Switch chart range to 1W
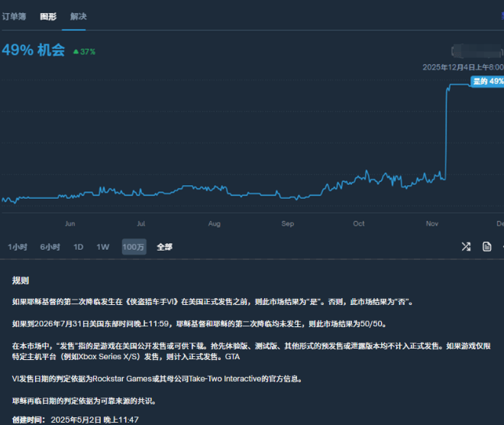This screenshot has height=425, width=504. (102, 247)
